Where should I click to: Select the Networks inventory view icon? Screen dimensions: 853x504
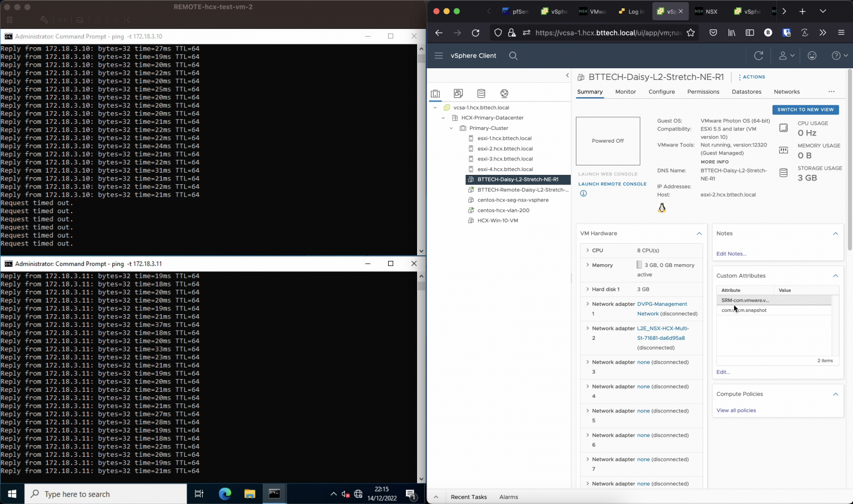coord(504,93)
